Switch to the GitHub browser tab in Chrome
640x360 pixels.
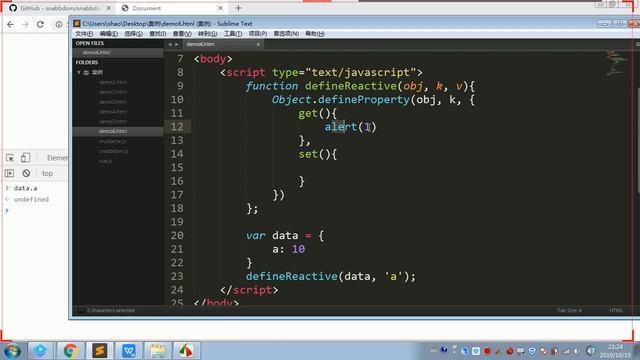coord(59,8)
